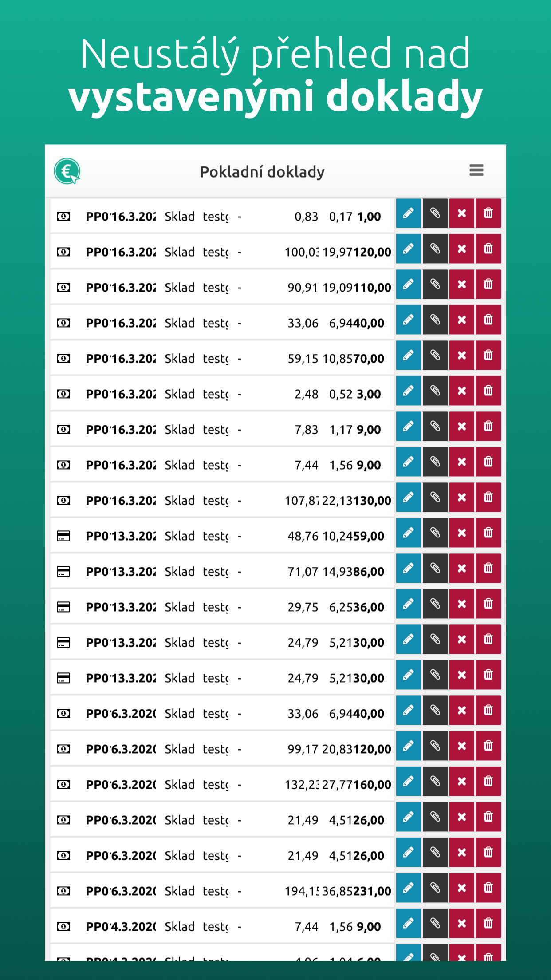Click the pencil icon for the 3,00 receipt
The image size is (551, 980).
tap(408, 391)
